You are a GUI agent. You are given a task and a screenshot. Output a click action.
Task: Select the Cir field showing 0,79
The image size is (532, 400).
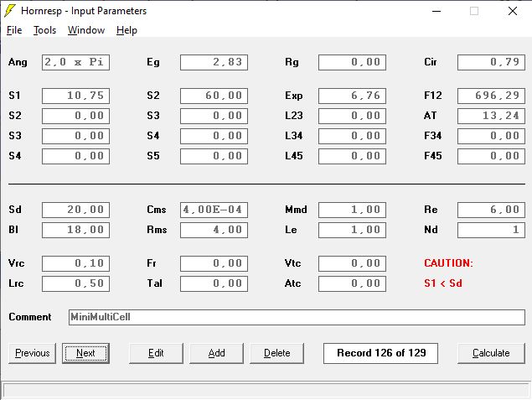tap(491, 63)
